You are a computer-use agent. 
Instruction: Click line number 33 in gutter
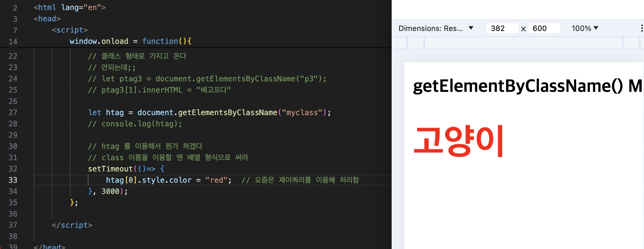13,180
